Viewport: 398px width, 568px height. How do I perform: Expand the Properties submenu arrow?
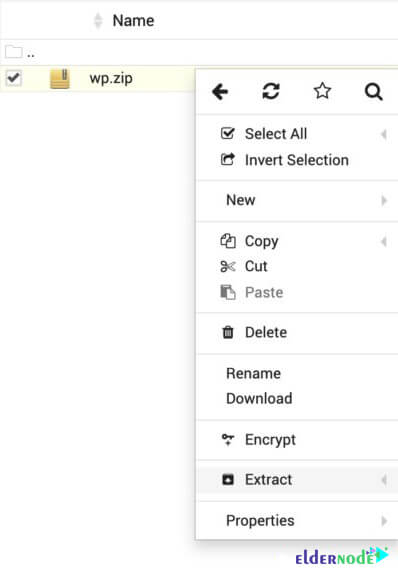click(384, 521)
